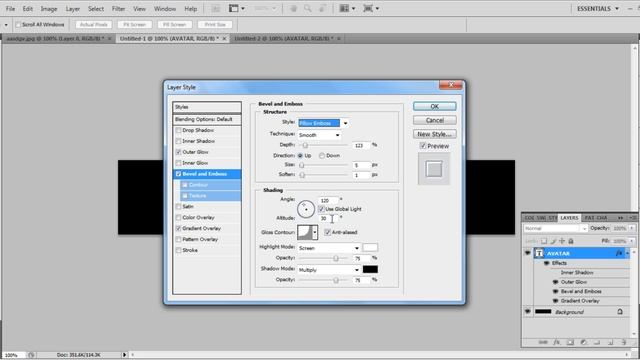Open the Window menu
640x360 pixels.
click(x=165, y=9)
